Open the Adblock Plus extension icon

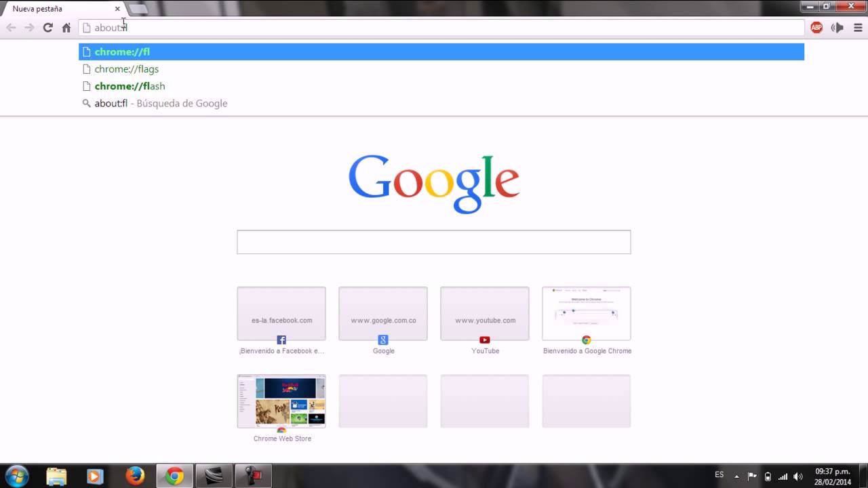point(816,28)
